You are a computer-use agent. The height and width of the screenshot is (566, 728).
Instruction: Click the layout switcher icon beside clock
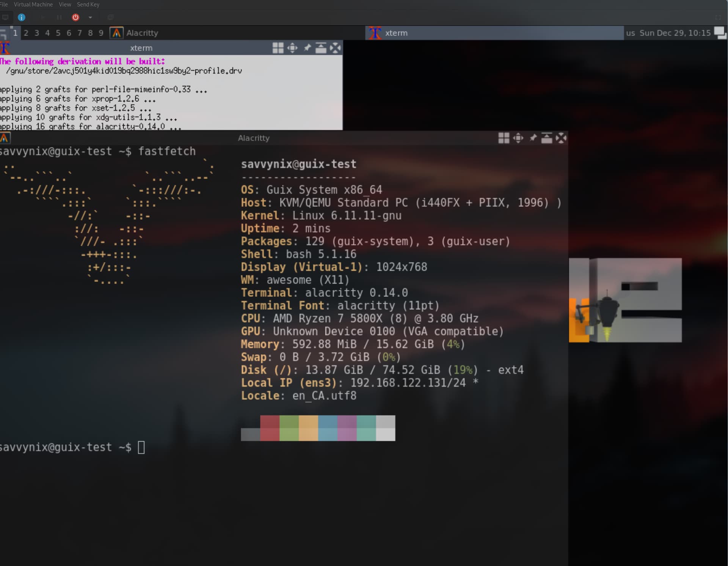click(x=720, y=33)
